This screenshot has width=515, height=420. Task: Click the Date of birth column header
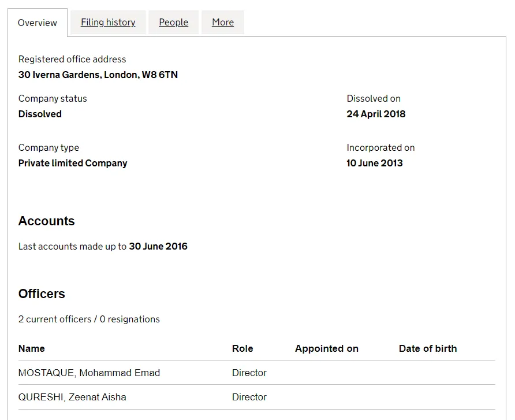pos(427,348)
